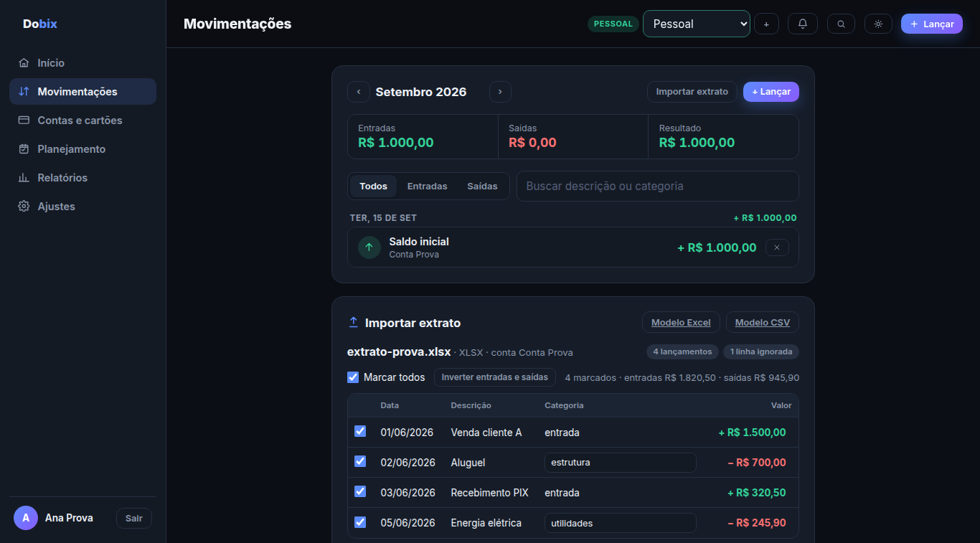The image size is (980, 543).
Task: Download the Modelo Excel template
Action: point(681,322)
